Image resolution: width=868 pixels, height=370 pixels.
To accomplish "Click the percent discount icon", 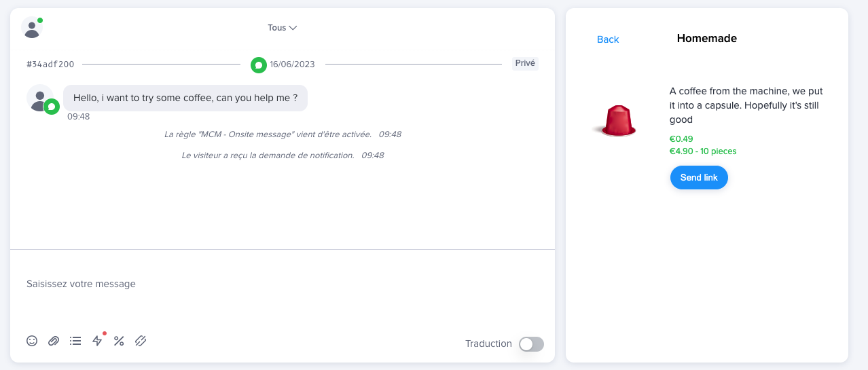I will click(119, 341).
